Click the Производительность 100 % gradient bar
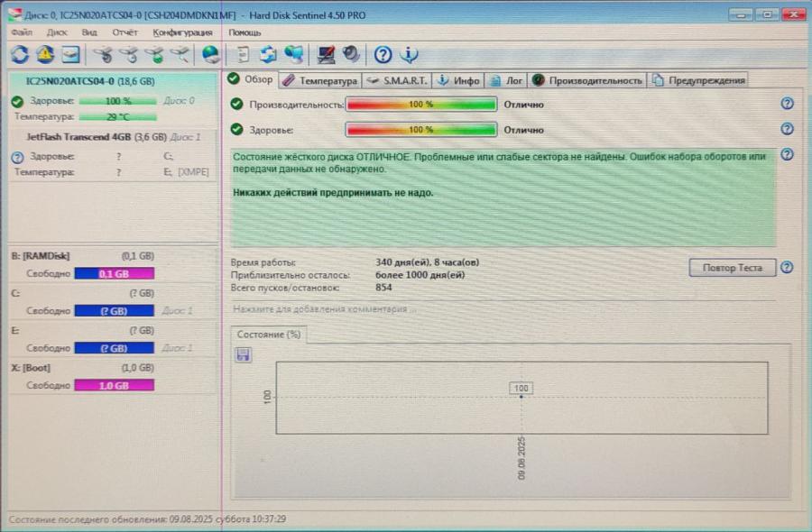Viewport: 812px width, 532px height. 421,104
